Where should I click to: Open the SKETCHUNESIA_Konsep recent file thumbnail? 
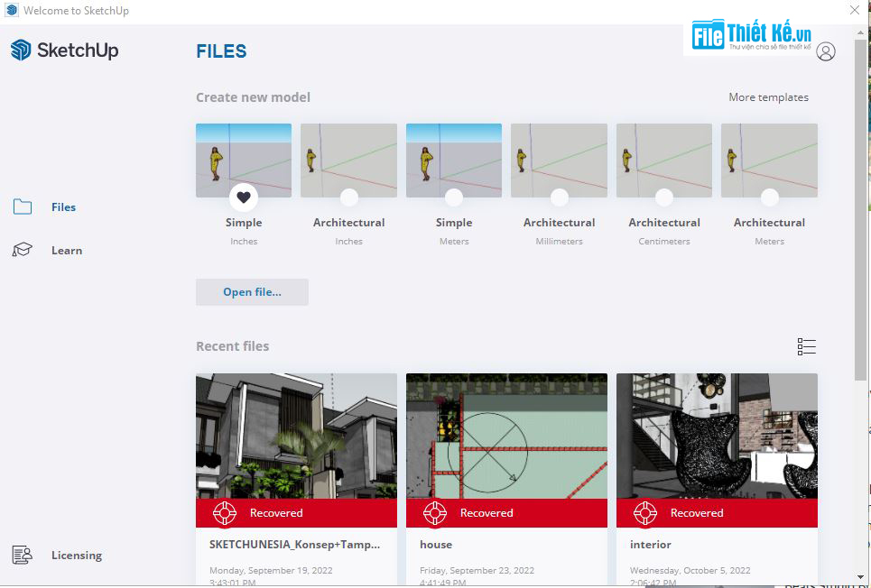click(297, 436)
